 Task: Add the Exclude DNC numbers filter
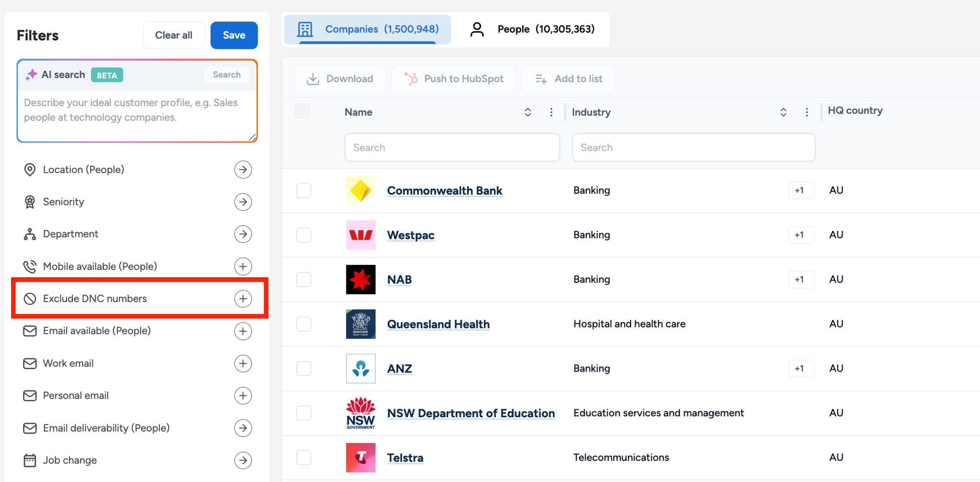coord(243,299)
